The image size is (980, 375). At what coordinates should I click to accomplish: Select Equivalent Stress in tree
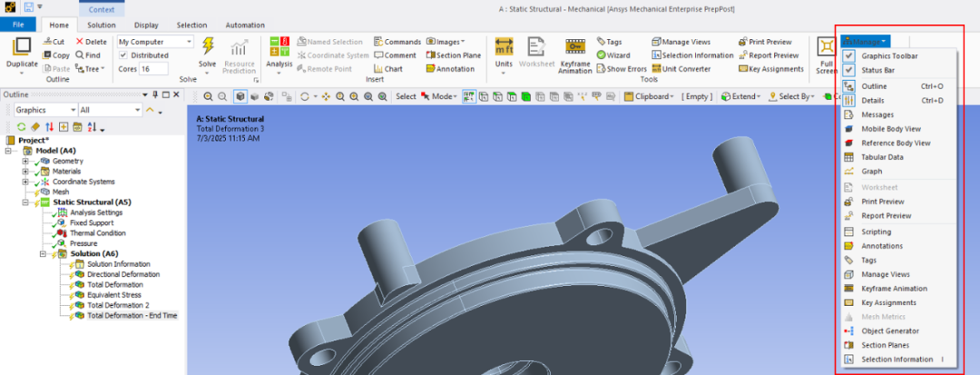coord(113,295)
